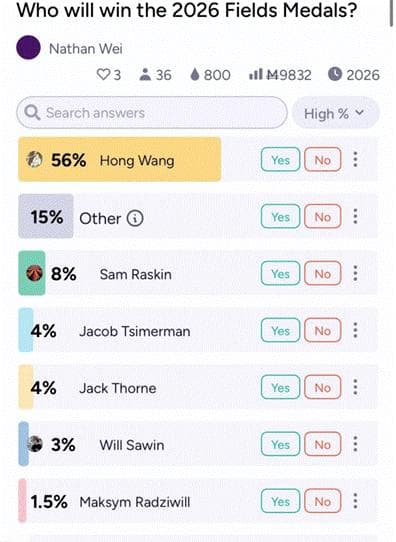
Task: Click the traders person icon
Action: tap(145, 74)
